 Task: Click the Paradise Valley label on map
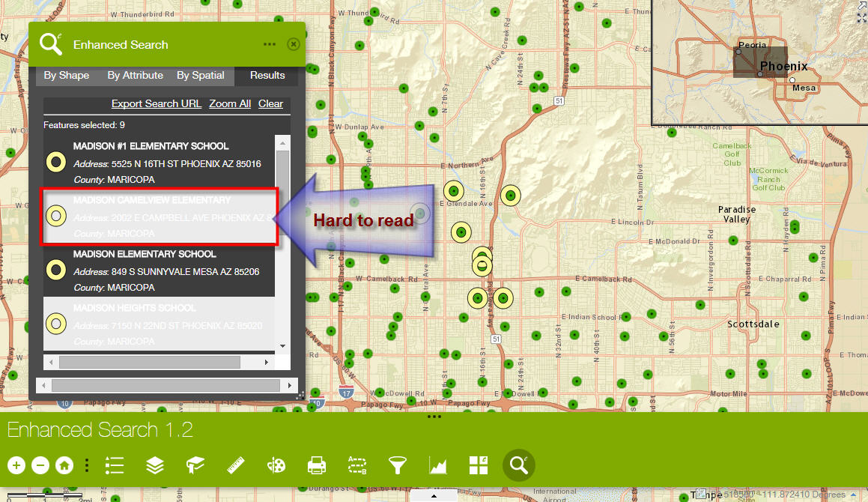(737, 214)
